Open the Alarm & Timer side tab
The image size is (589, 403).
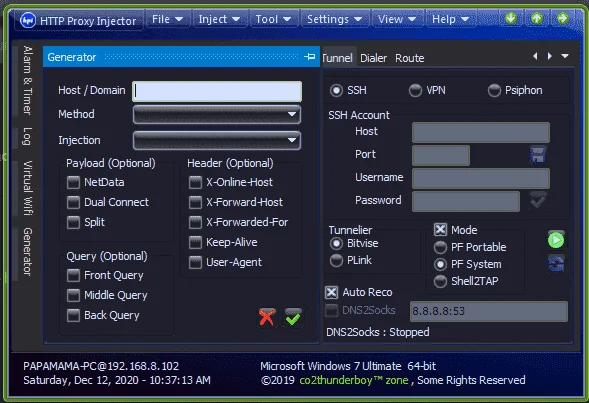point(27,80)
